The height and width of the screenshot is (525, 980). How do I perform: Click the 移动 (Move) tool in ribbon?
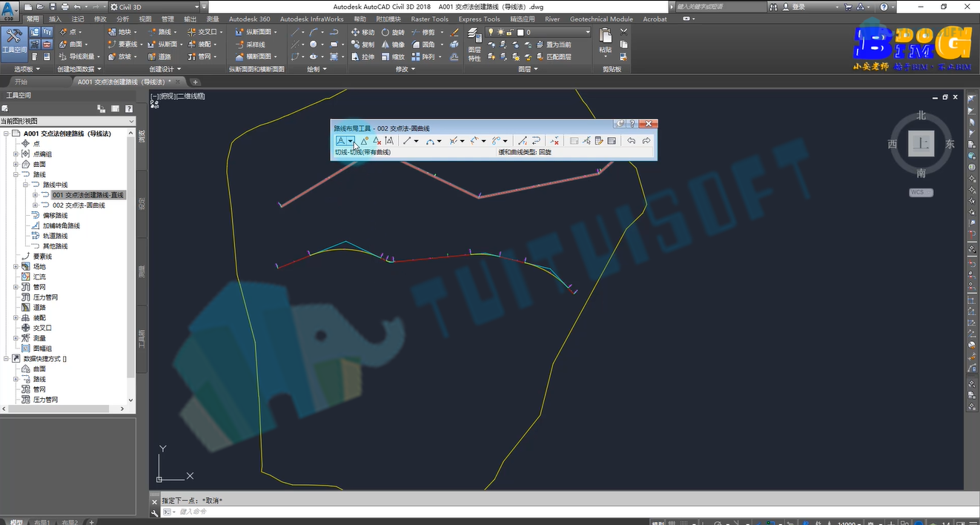coord(362,33)
